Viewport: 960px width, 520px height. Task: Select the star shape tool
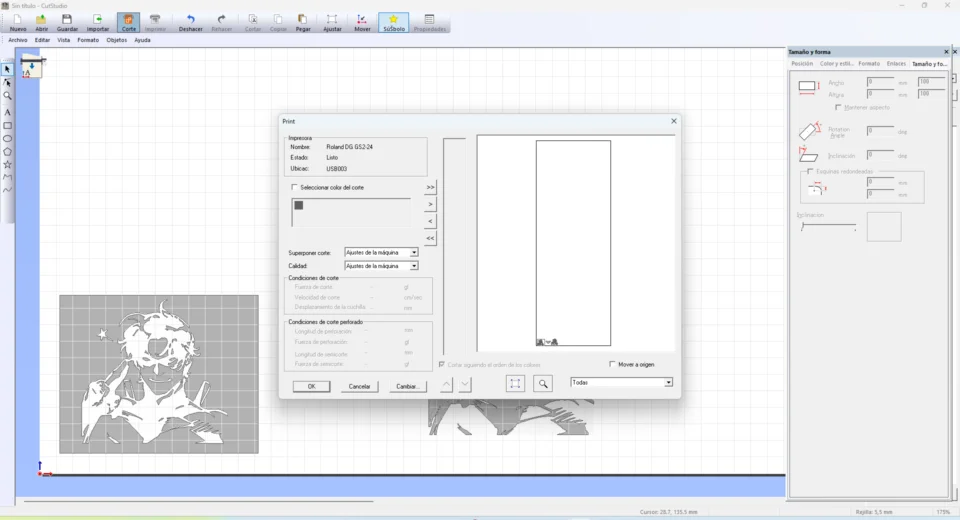[7, 164]
